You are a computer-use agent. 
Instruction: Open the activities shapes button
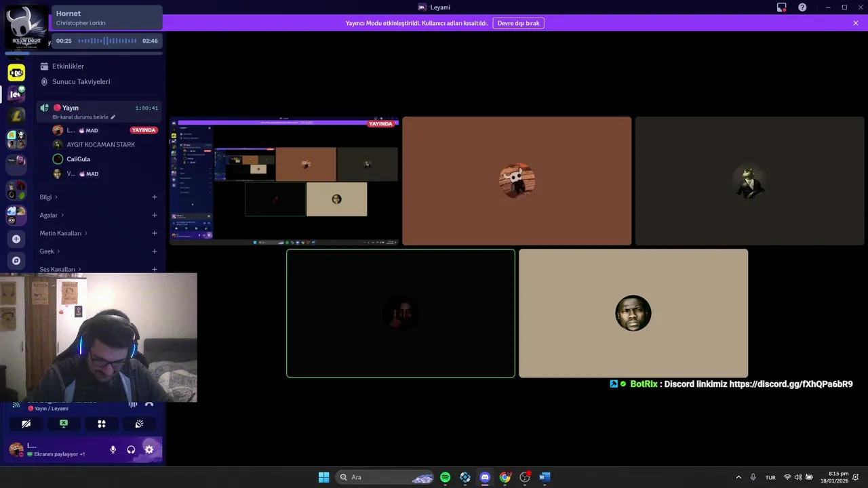pos(102,424)
